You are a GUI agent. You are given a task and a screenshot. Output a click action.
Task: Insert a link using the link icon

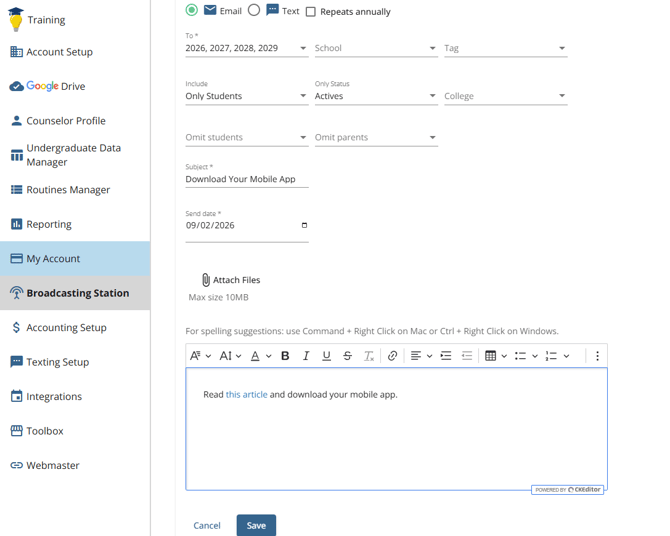(x=392, y=356)
